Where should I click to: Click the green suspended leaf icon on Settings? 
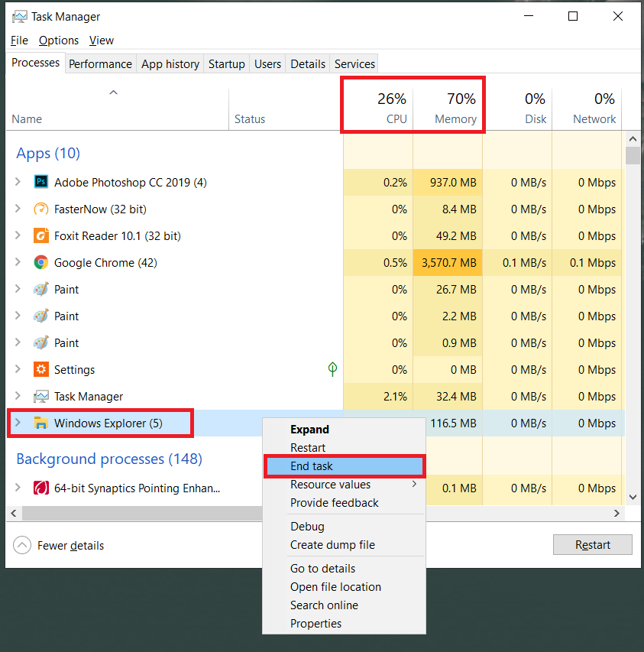(332, 369)
